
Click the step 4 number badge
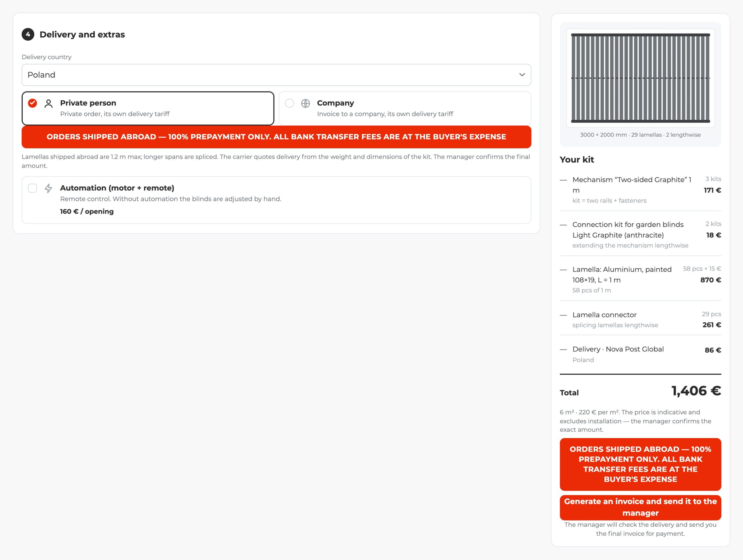(28, 34)
